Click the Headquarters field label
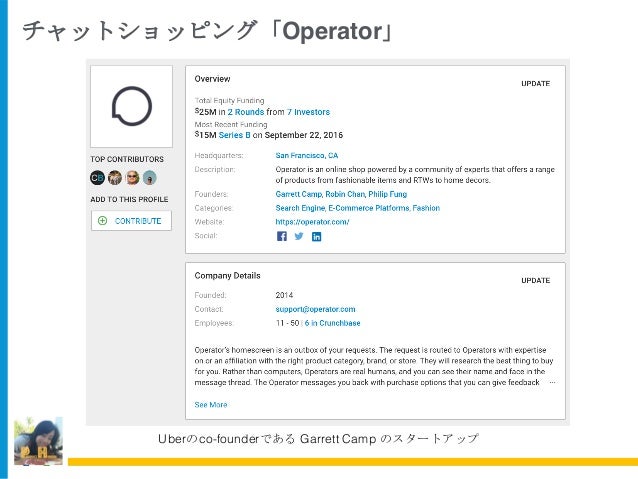 pyautogui.click(x=219, y=155)
